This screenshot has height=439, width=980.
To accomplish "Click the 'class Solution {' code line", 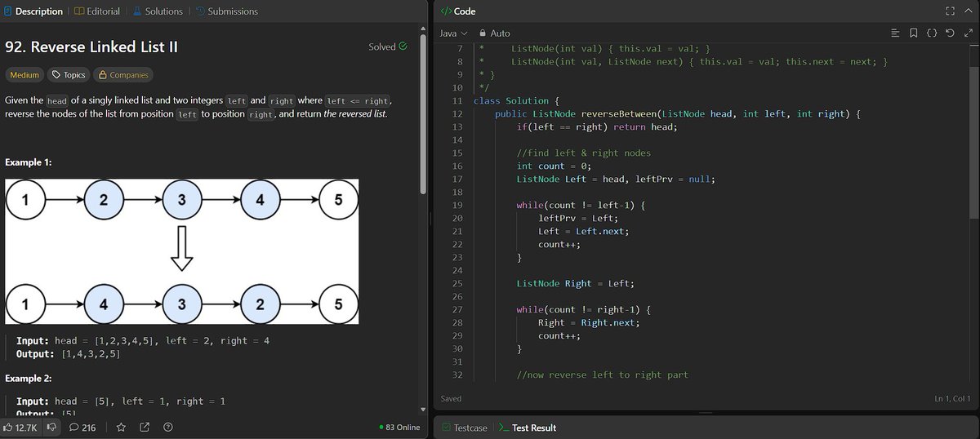I will tap(514, 100).
